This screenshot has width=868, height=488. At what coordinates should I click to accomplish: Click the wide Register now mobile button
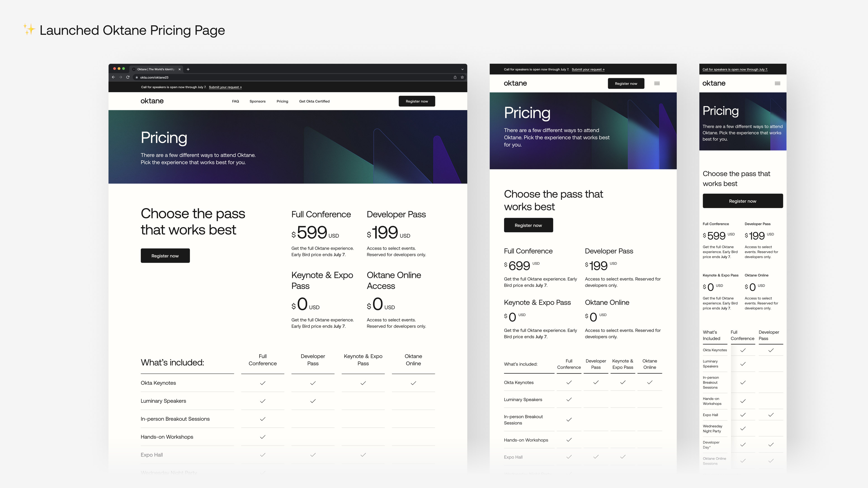click(x=743, y=201)
